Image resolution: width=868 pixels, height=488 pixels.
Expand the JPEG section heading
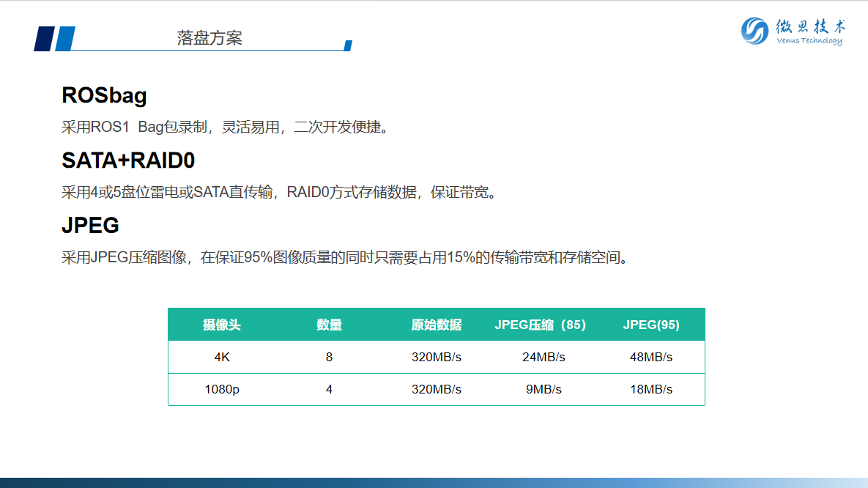click(x=89, y=226)
